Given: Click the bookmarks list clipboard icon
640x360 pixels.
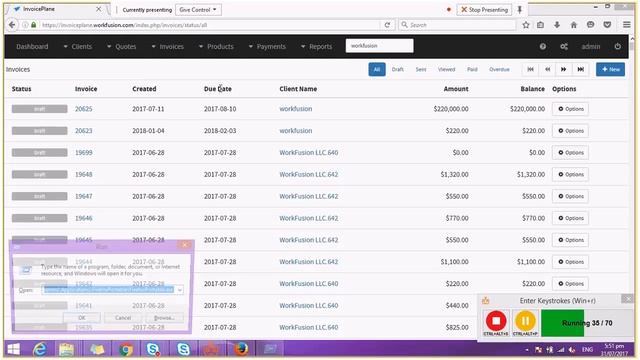Looking at the screenshot, I should click(540, 25).
